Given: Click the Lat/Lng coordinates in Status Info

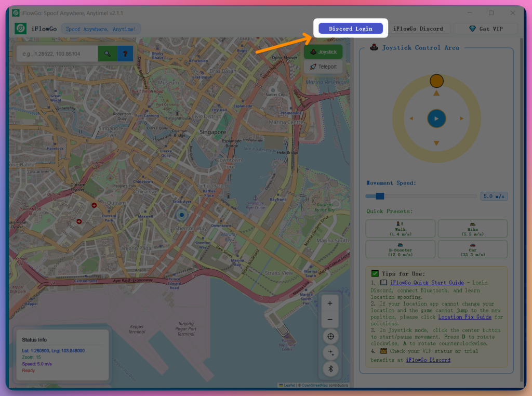Looking at the screenshot, I should [x=54, y=351].
